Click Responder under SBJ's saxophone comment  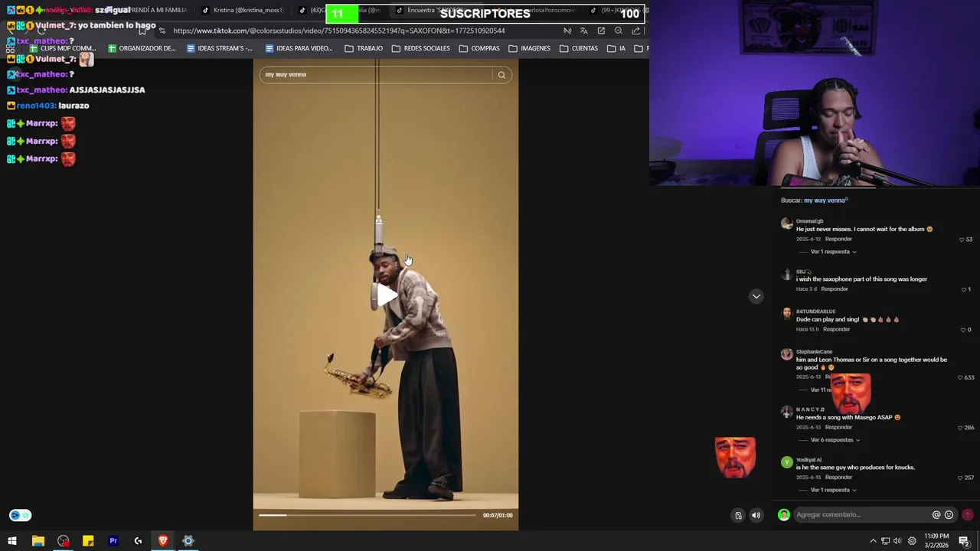click(x=835, y=289)
